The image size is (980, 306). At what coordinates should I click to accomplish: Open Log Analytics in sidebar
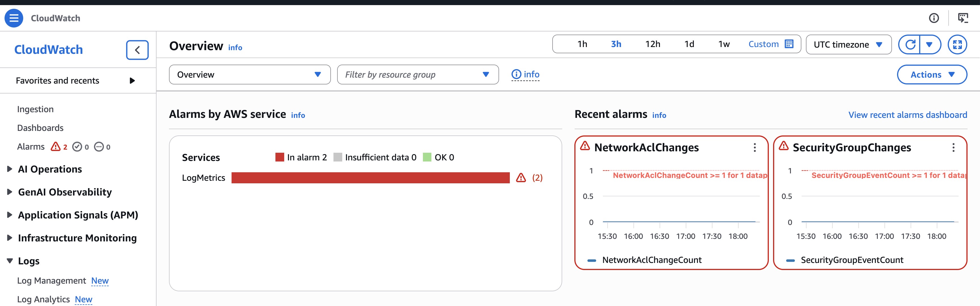click(x=43, y=299)
